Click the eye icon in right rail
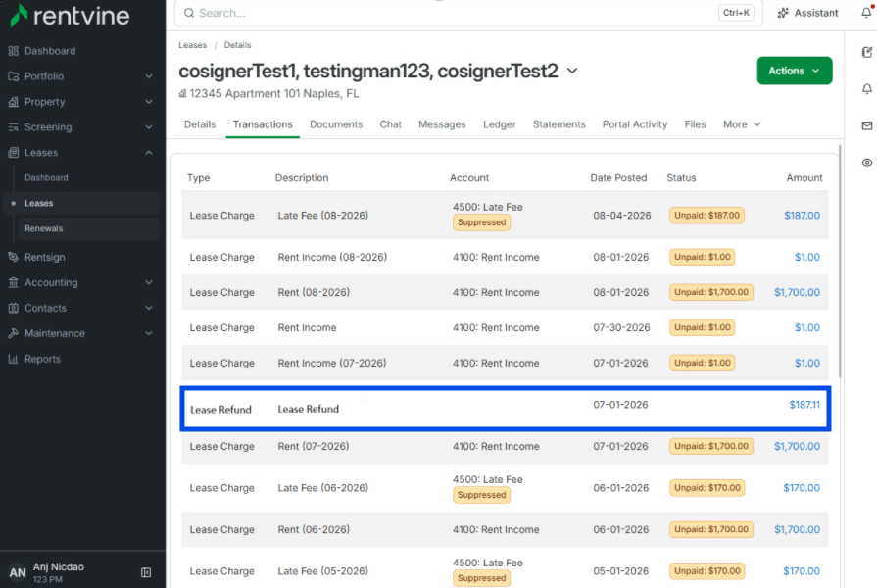This screenshot has height=588, width=877. [x=867, y=163]
